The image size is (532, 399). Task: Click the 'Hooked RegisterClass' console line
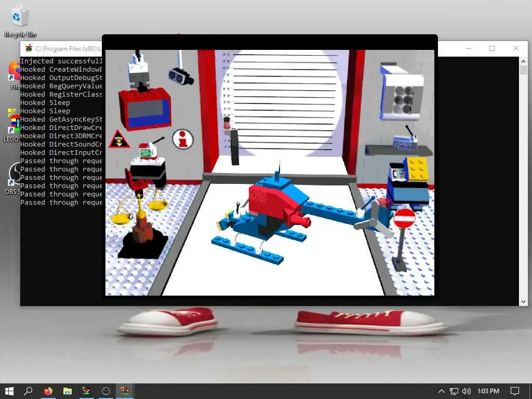(61, 95)
